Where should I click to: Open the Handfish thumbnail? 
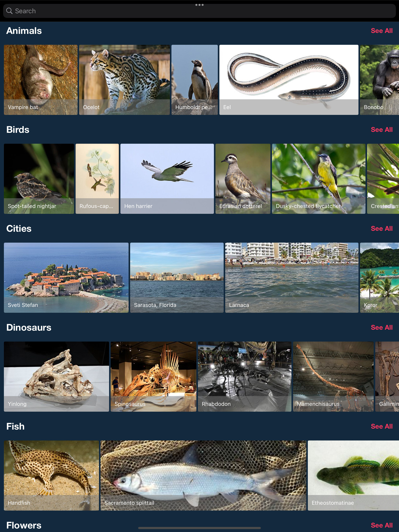pyautogui.click(x=51, y=475)
